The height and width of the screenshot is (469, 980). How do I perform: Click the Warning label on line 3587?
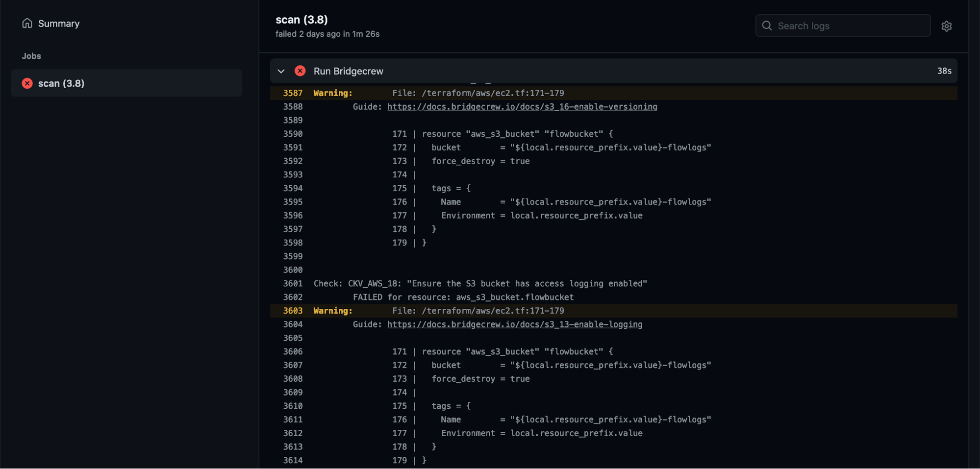tap(333, 93)
